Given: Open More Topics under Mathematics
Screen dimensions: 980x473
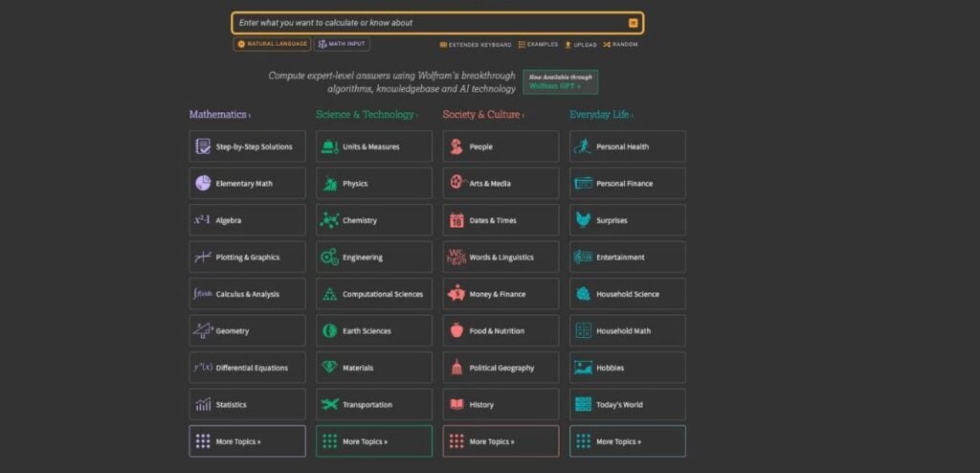Looking at the screenshot, I should [248, 441].
